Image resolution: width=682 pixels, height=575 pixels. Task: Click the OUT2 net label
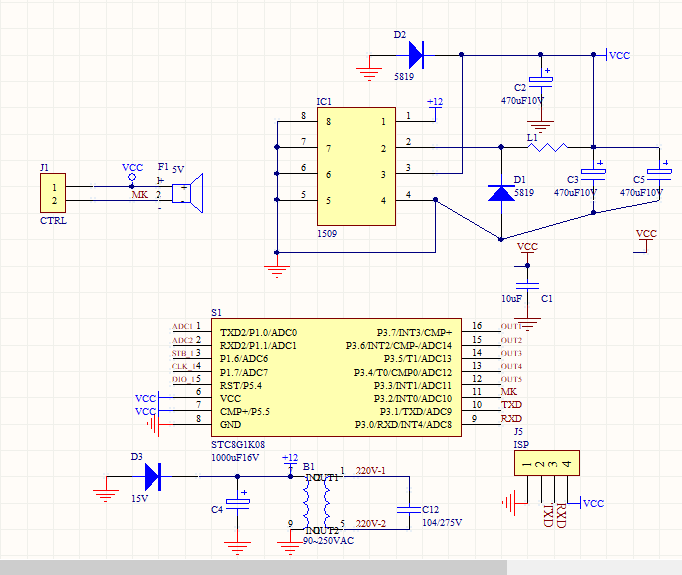pyautogui.click(x=511, y=340)
